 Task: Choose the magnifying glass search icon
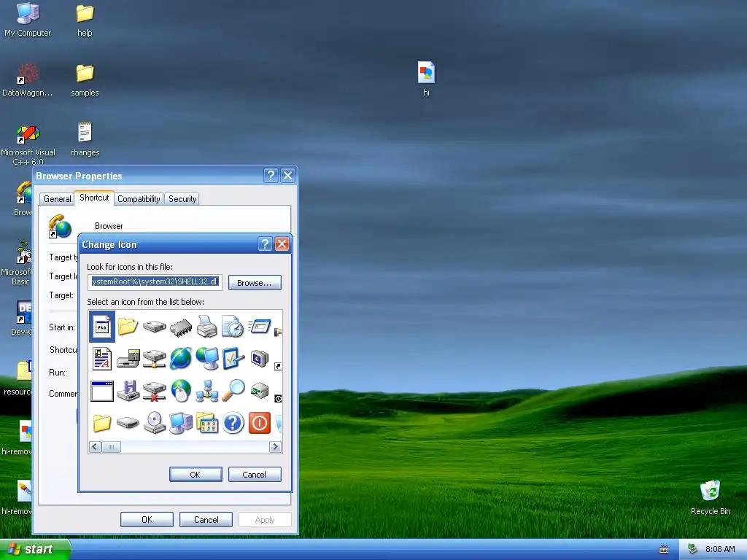[233, 391]
